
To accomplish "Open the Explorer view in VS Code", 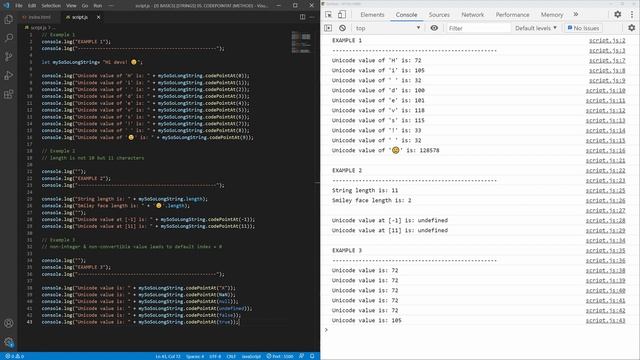I will 9,19.
